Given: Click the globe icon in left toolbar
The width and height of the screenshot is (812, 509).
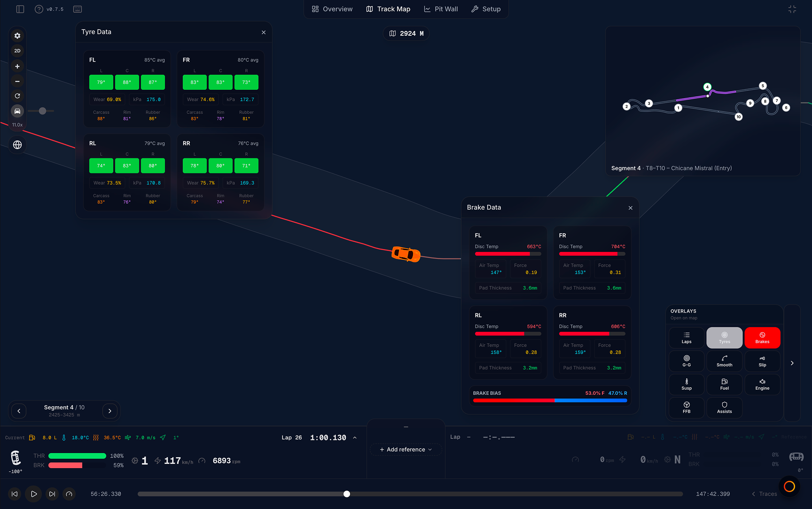Looking at the screenshot, I should [x=17, y=145].
